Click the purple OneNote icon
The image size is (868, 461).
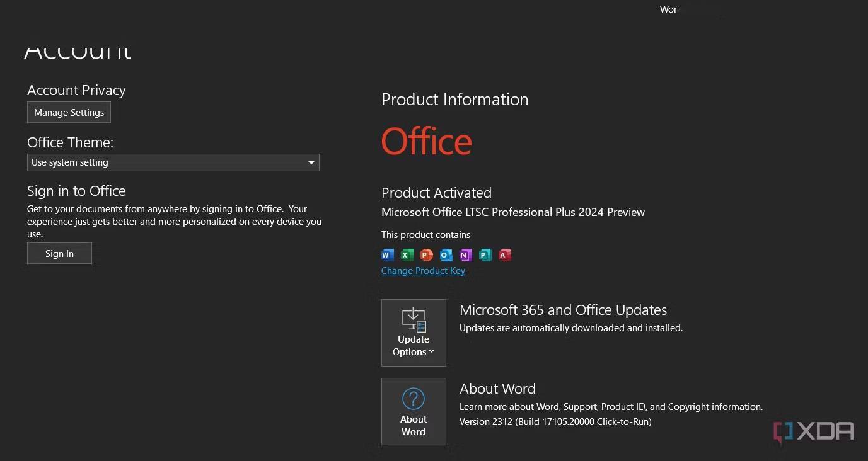click(x=466, y=255)
